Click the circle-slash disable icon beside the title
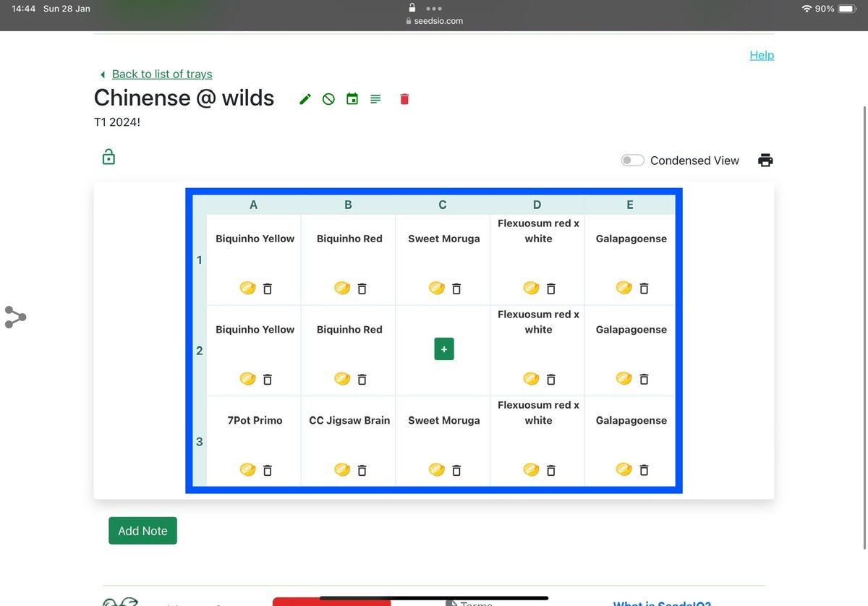868x606 pixels. pyautogui.click(x=328, y=99)
